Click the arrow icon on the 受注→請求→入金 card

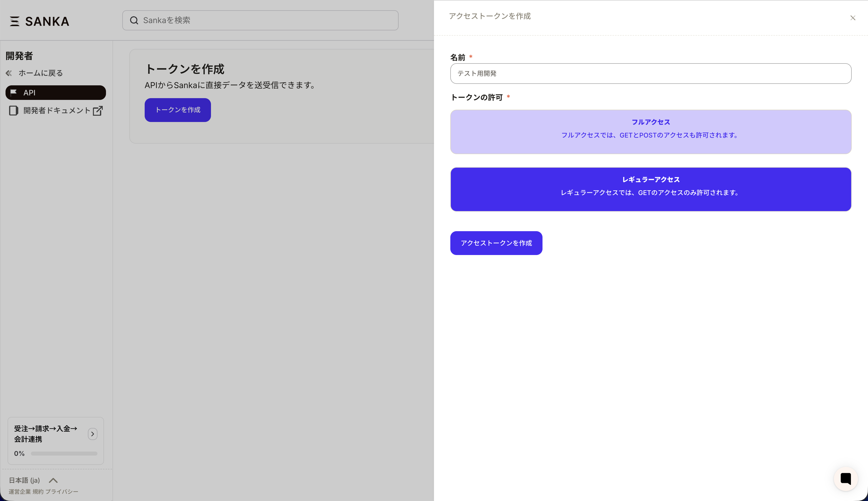click(92, 434)
